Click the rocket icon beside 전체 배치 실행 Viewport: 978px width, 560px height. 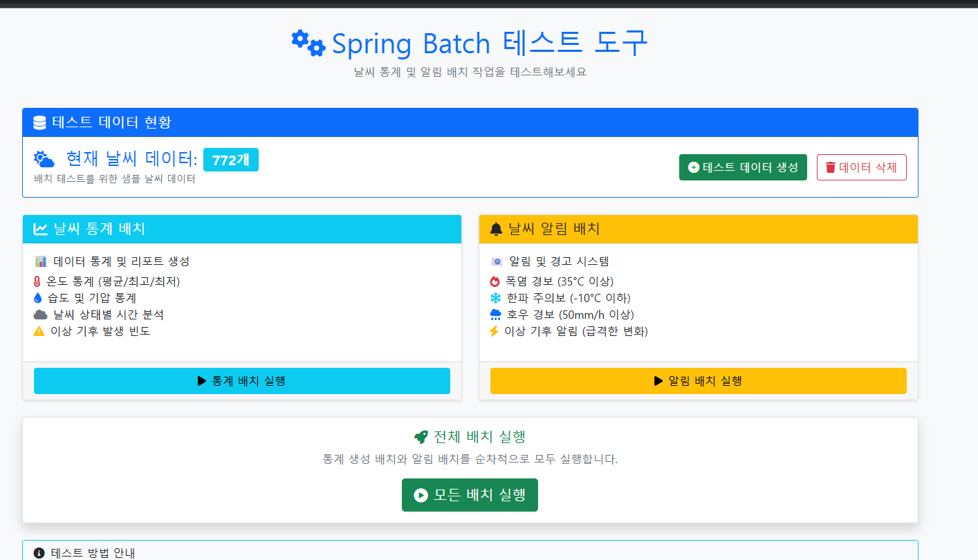pos(421,437)
